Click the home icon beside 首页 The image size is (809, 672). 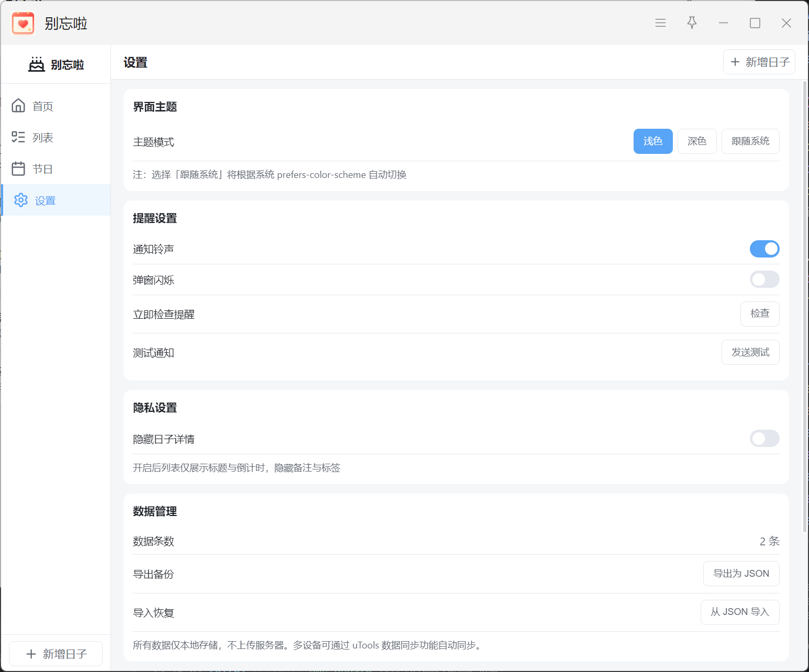tap(18, 106)
